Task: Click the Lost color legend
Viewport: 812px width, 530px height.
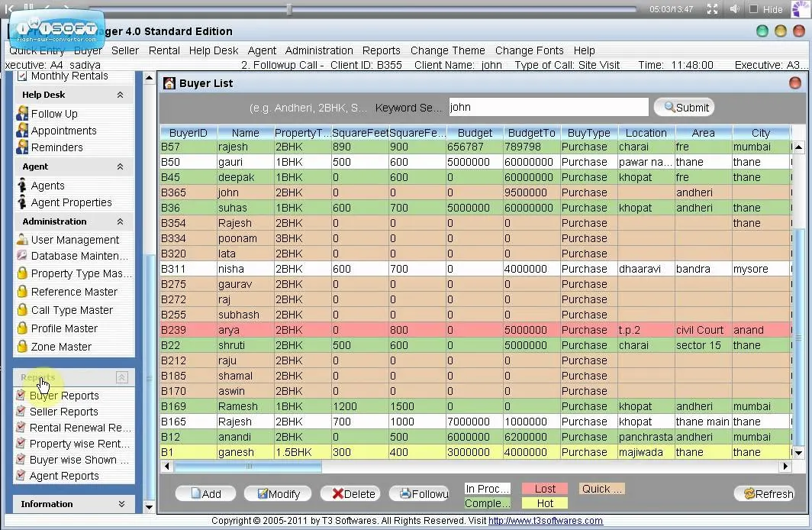Action: pos(545,489)
